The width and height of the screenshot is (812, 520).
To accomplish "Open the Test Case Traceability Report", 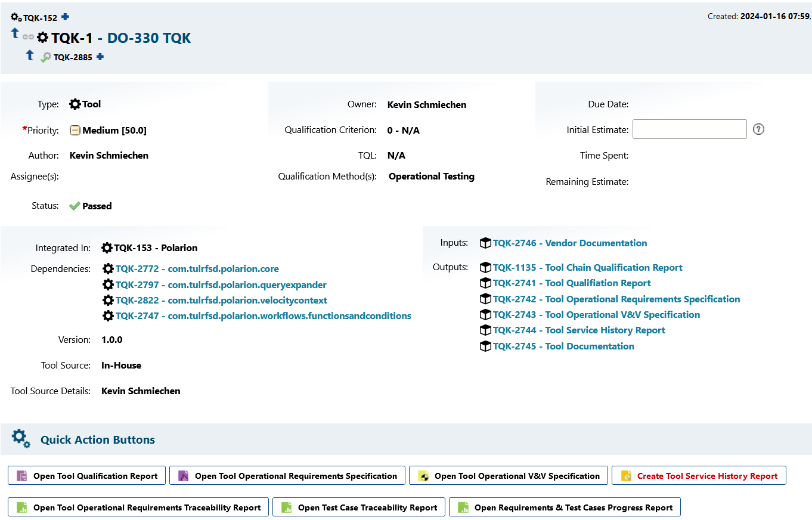I will click(358, 507).
